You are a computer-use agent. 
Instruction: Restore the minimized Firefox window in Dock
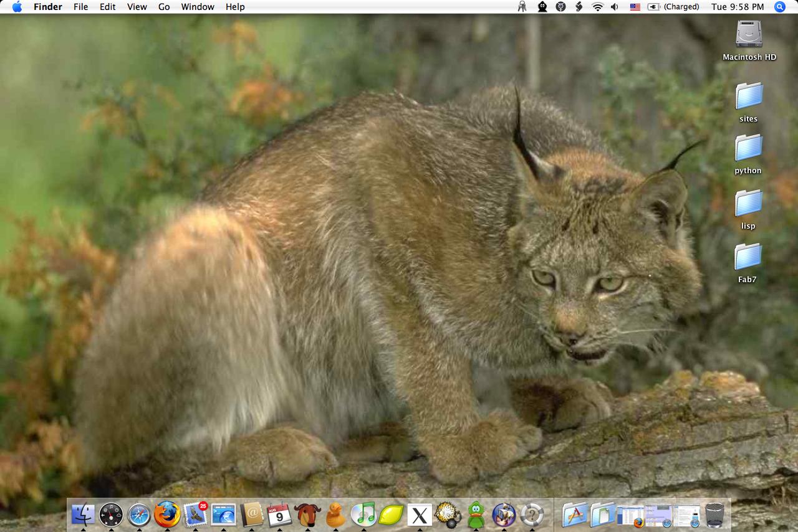point(630,515)
